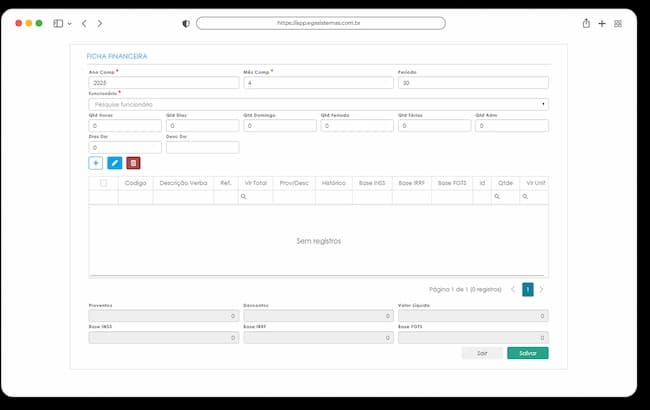Viewport: 650px width, 410px height.
Task: Click the add record plus icon
Action: tap(95, 163)
